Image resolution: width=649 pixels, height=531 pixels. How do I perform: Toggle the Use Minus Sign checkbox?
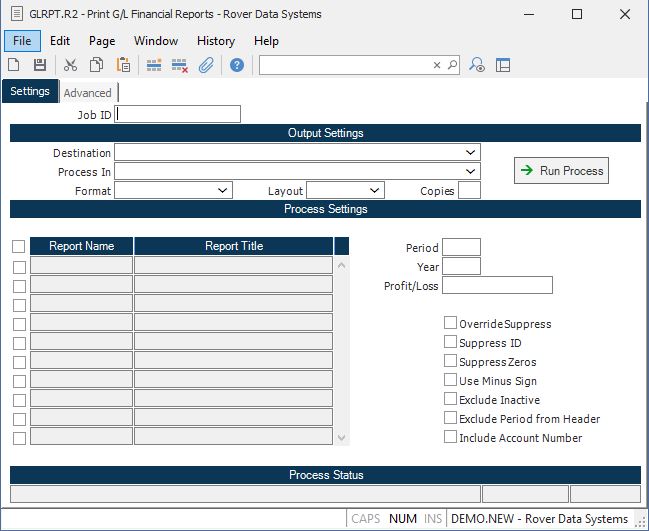(450, 380)
